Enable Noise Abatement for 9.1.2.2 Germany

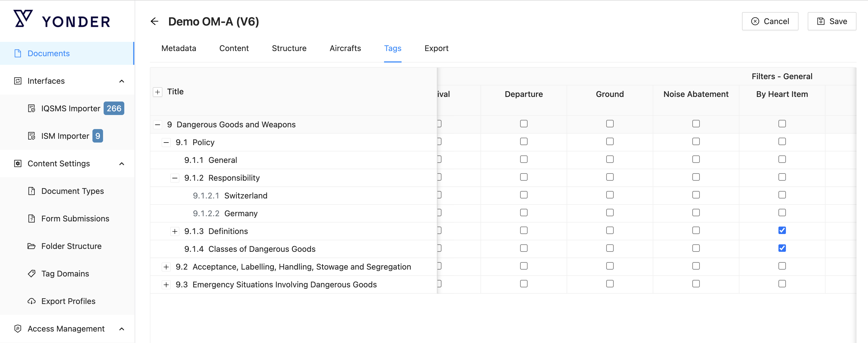click(x=696, y=213)
